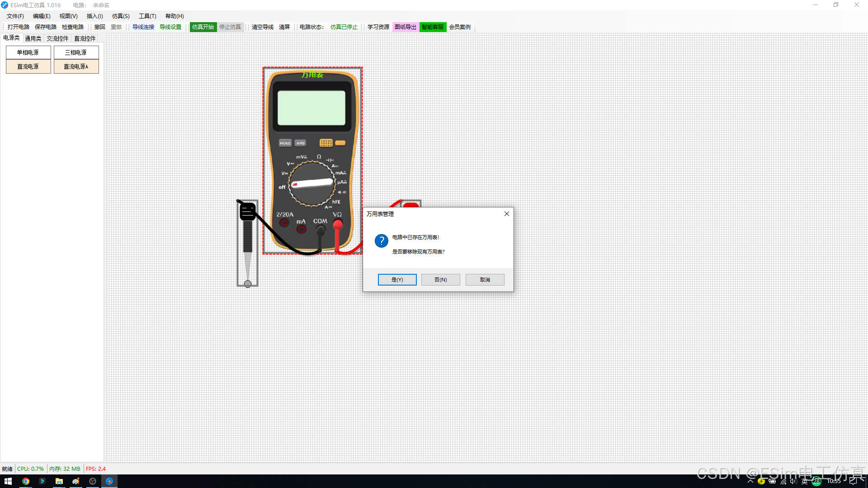The height and width of the screenshot is (488, 868).
Task: Start simulation with 仿真开始
Action: tap(203, 27)
